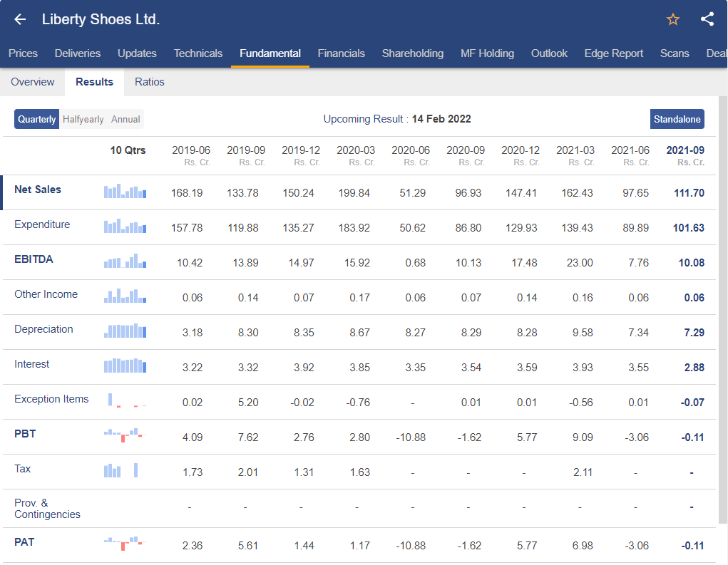Select the PBT row label

click(25, 434)
